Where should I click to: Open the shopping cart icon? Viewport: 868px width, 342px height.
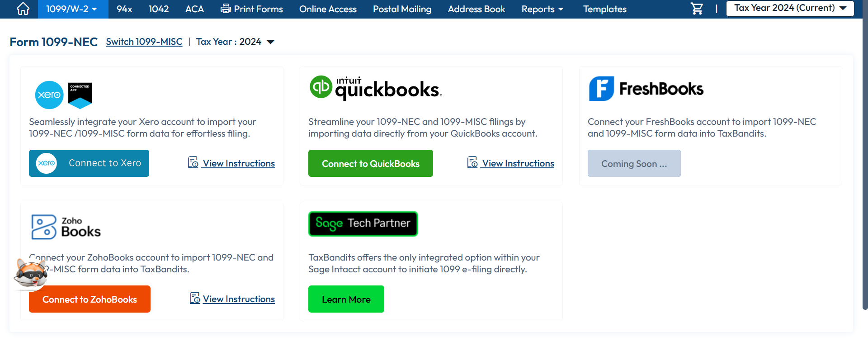697,9
